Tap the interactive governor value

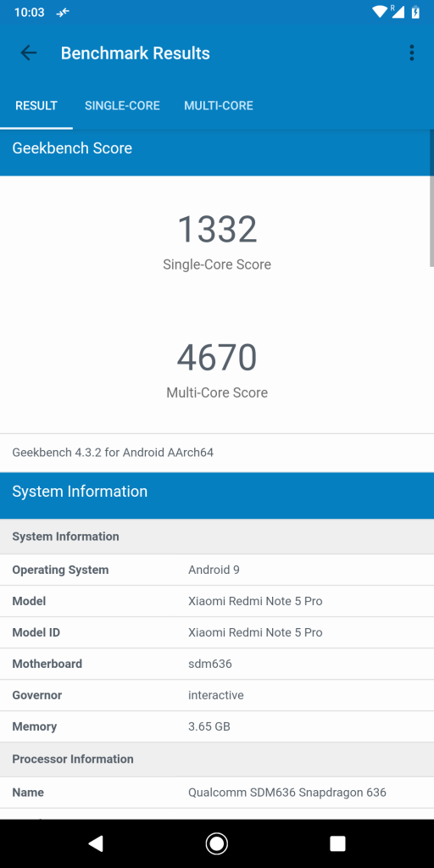[216, 695]
